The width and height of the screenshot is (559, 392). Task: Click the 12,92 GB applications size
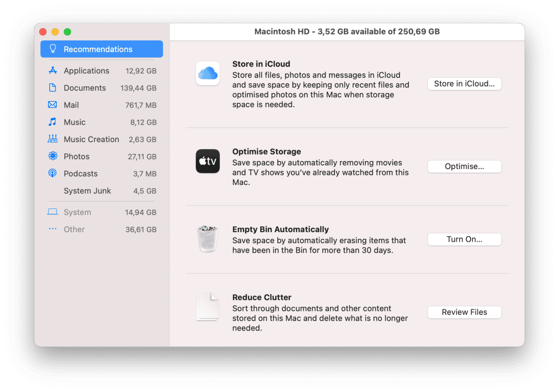(141, 71)
